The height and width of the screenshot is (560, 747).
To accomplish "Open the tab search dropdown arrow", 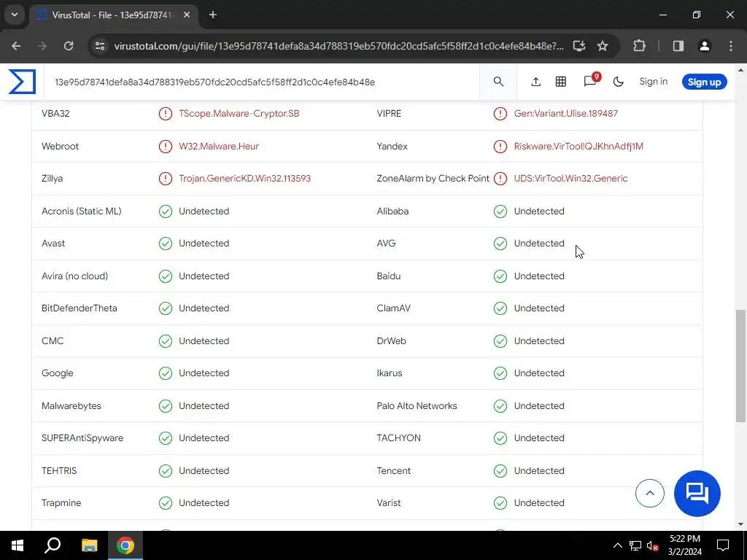I will 15,15.
